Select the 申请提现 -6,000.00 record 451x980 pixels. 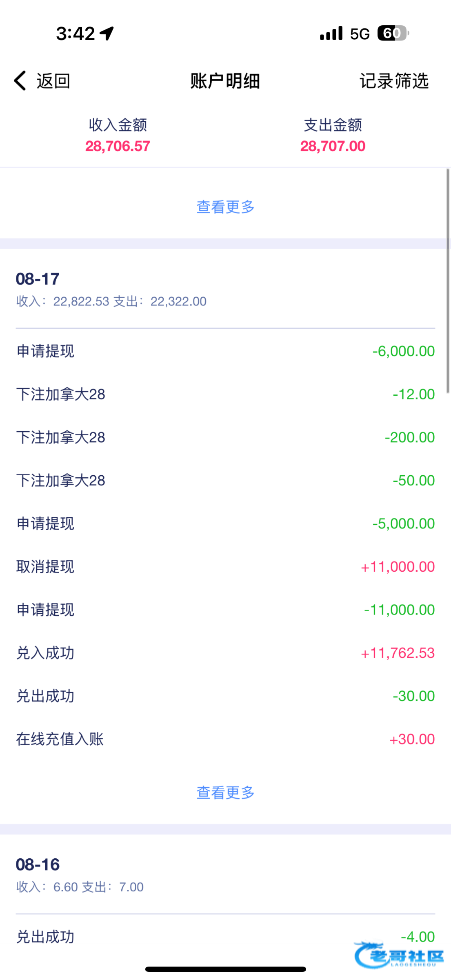225,351
